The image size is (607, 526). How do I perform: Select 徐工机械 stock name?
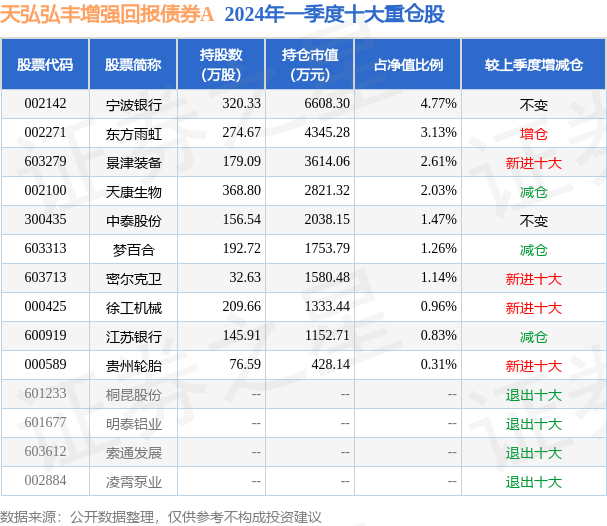pos(134,308)
